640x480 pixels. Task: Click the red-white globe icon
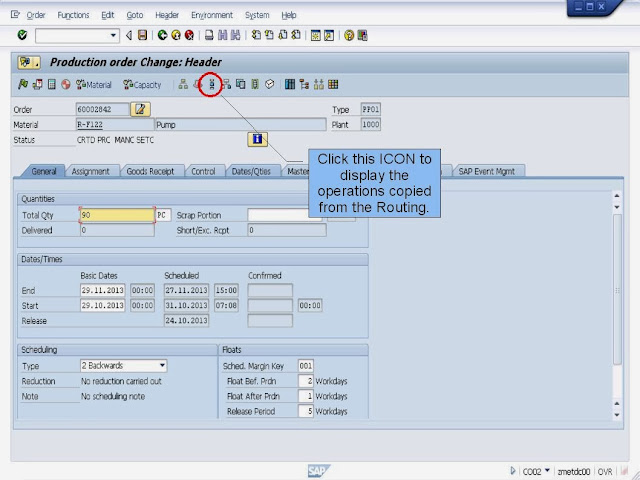pos(66,84)
